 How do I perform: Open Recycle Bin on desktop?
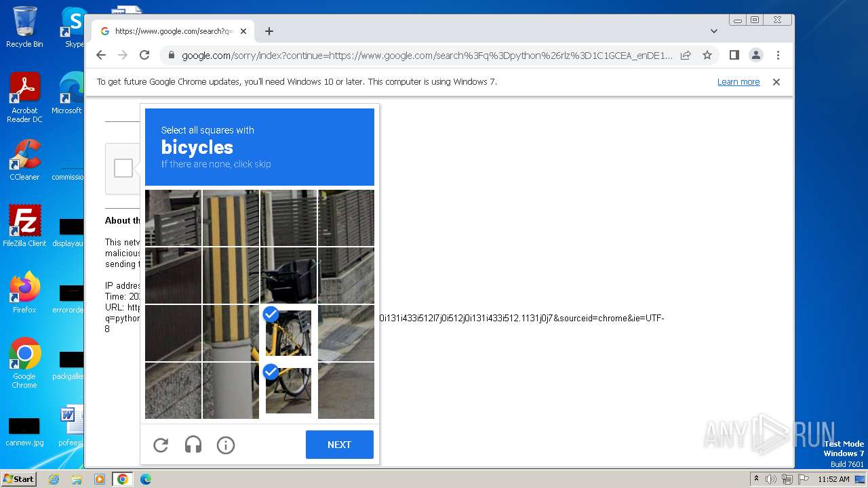24,27
